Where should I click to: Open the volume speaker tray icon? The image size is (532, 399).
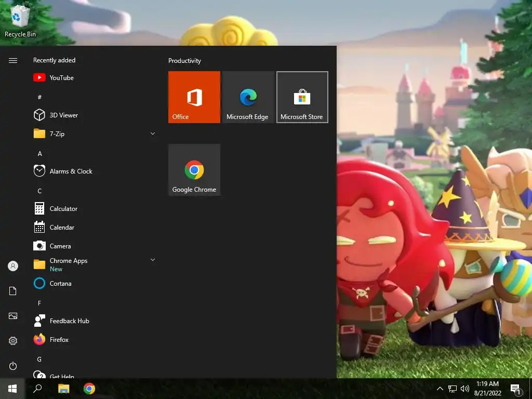coord(465,389)
